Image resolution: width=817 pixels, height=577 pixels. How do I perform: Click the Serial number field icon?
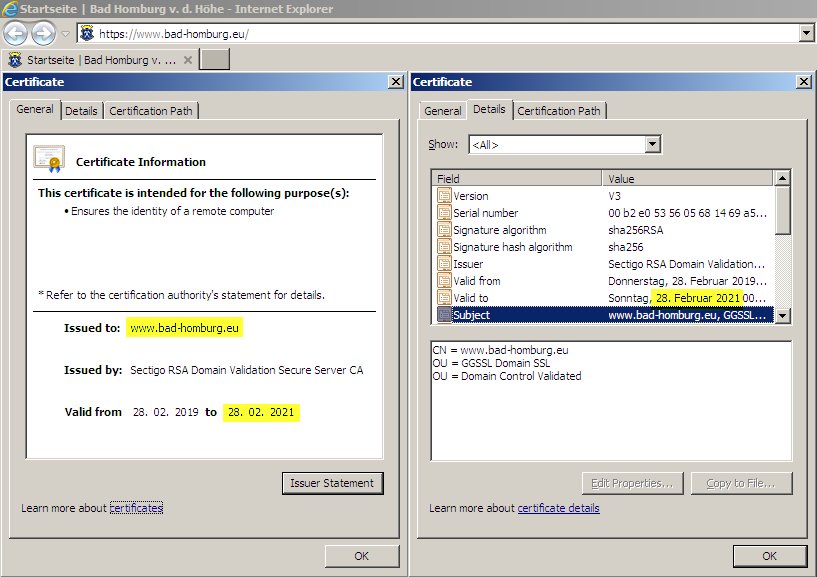444,213
